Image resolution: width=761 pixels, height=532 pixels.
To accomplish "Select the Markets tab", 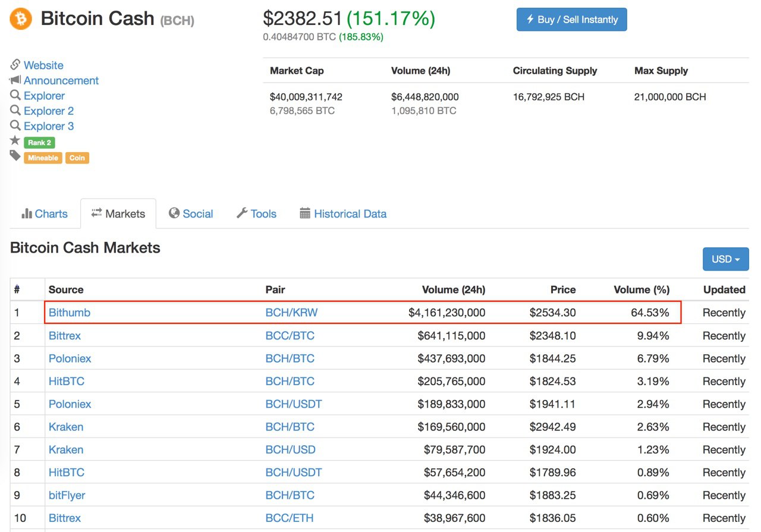I will coord(118,214).
